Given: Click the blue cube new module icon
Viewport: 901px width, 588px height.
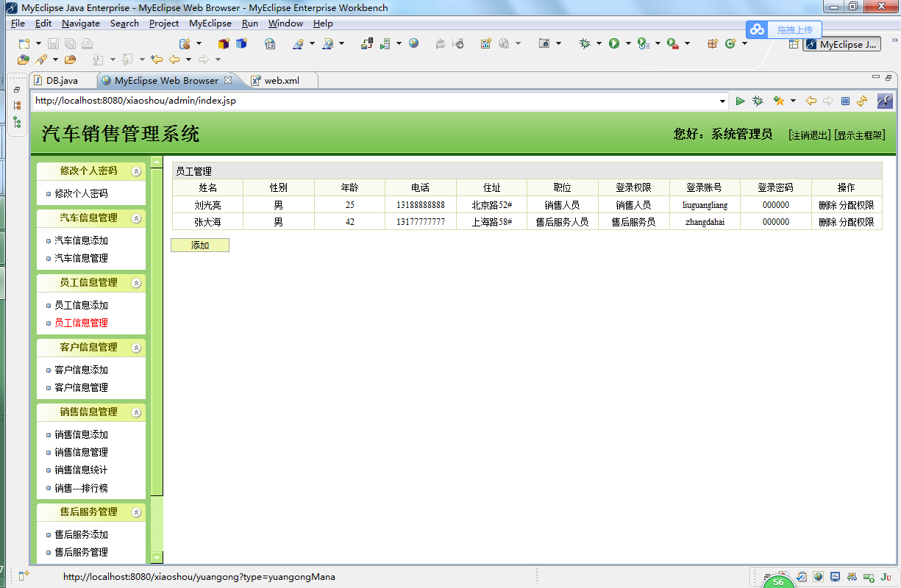Looking at the screenshot, I should (241, 44).
